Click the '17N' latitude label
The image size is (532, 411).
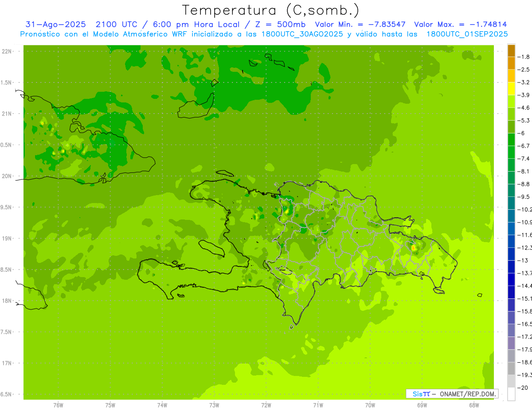8,363
